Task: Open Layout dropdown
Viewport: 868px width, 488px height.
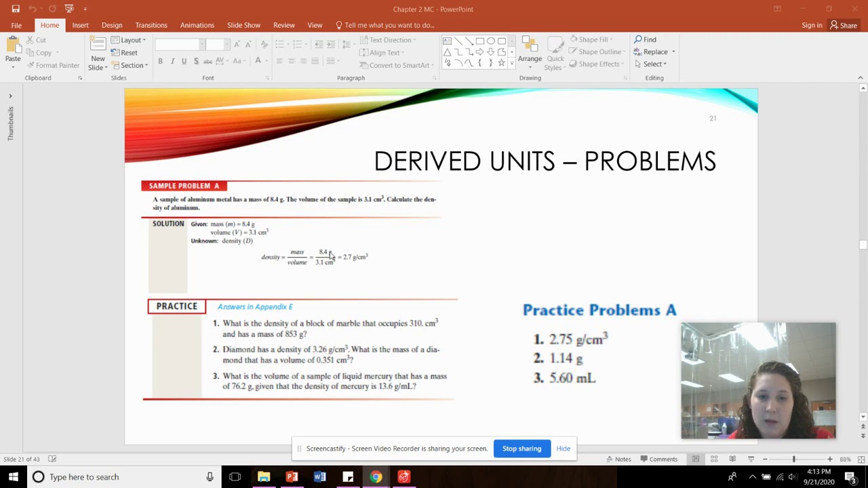Action: (x=128, y=40)
